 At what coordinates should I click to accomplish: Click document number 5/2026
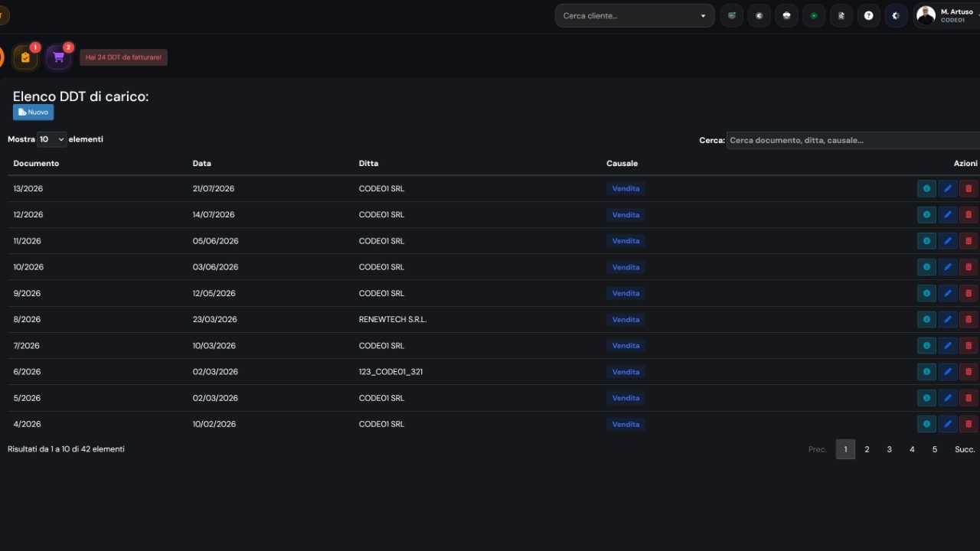coord(27,398)
